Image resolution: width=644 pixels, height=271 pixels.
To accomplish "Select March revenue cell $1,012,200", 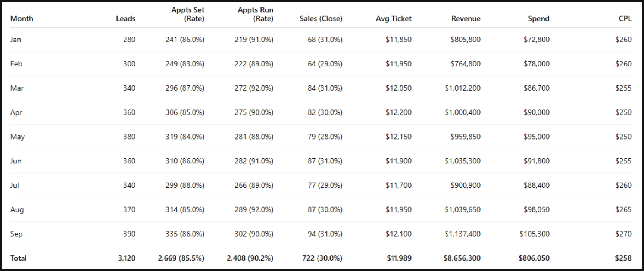I will tap(462, 88).
